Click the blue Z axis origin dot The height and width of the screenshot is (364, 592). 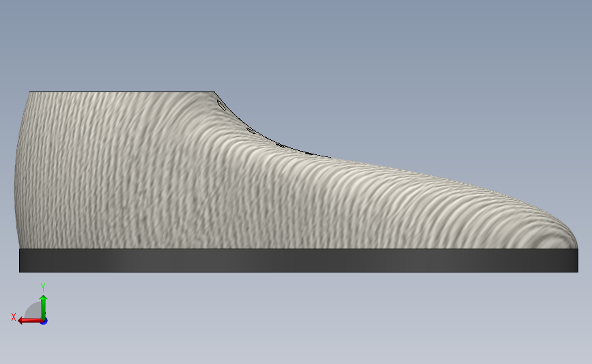[44, 322]
